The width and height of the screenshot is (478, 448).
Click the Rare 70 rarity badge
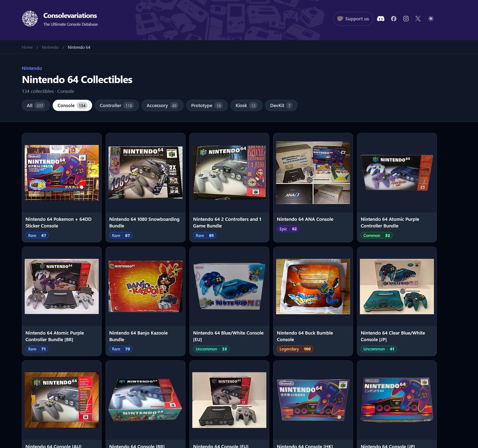121,349
